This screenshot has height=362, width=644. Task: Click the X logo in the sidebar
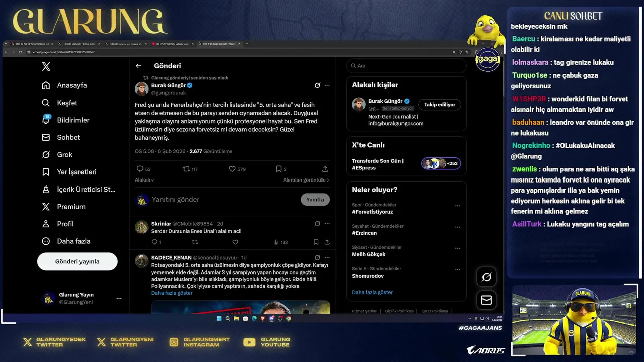tap(46, 66)
